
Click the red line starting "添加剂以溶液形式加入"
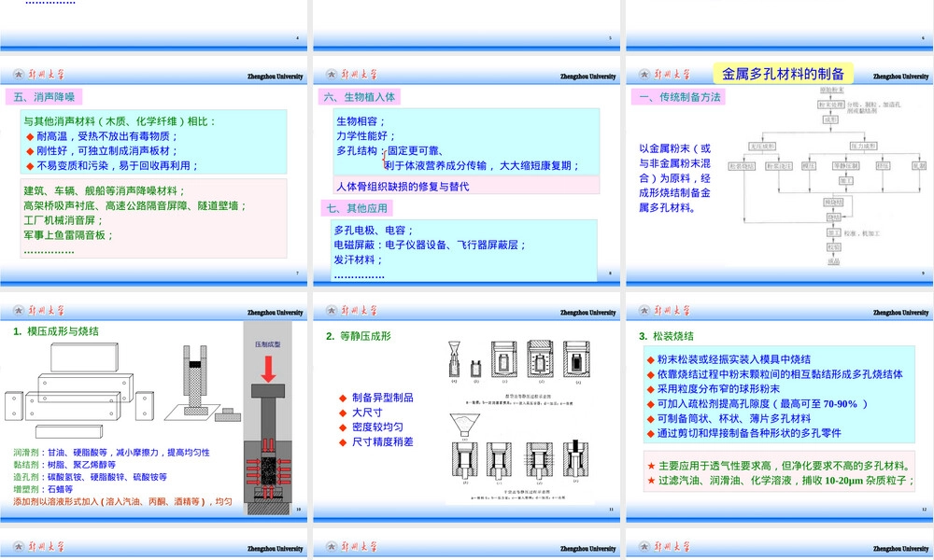click(x=122, y=502)
